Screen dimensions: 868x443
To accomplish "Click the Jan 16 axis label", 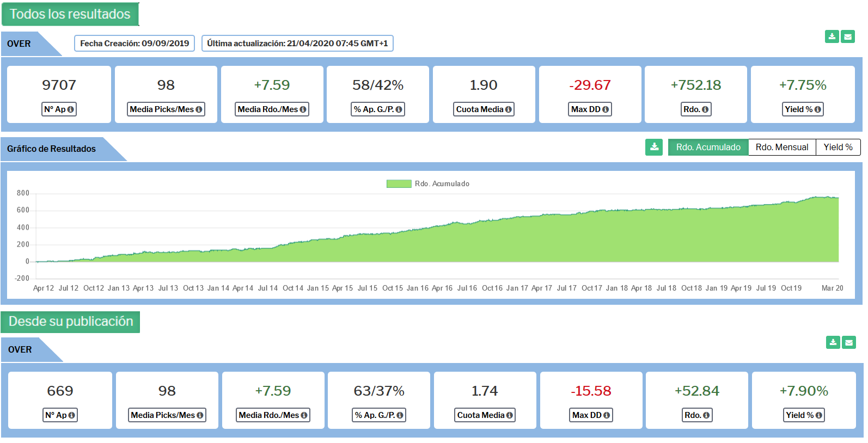I will [417, 288].
